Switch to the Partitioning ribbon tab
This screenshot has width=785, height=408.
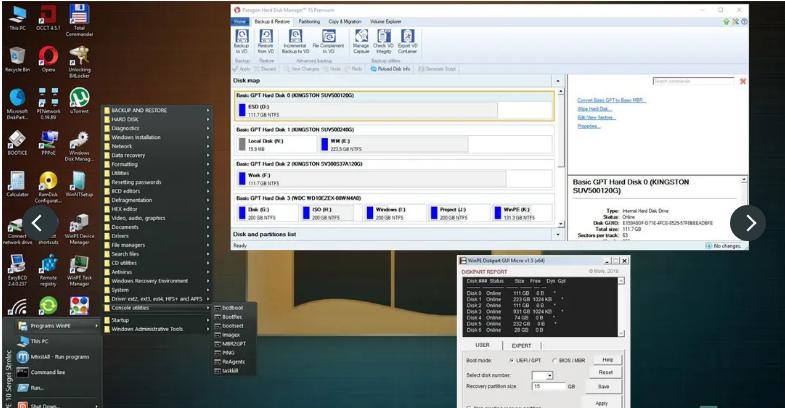pos(309,20)
